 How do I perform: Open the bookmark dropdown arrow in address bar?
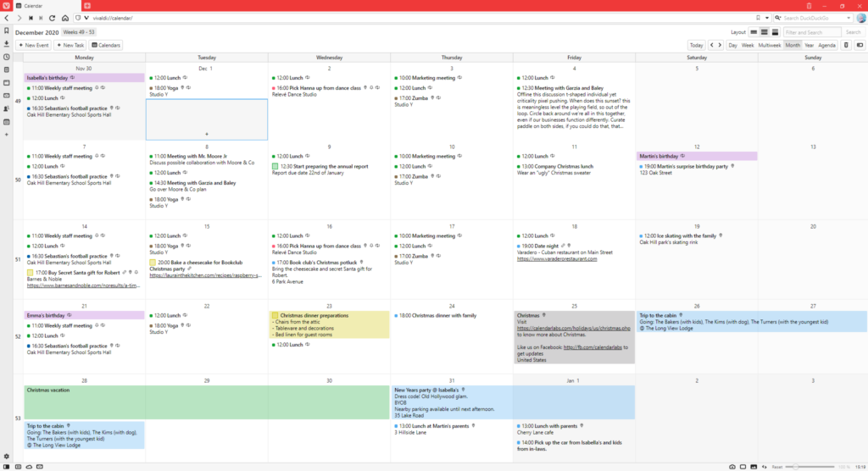pyautogui.click(x=766, y=18)
